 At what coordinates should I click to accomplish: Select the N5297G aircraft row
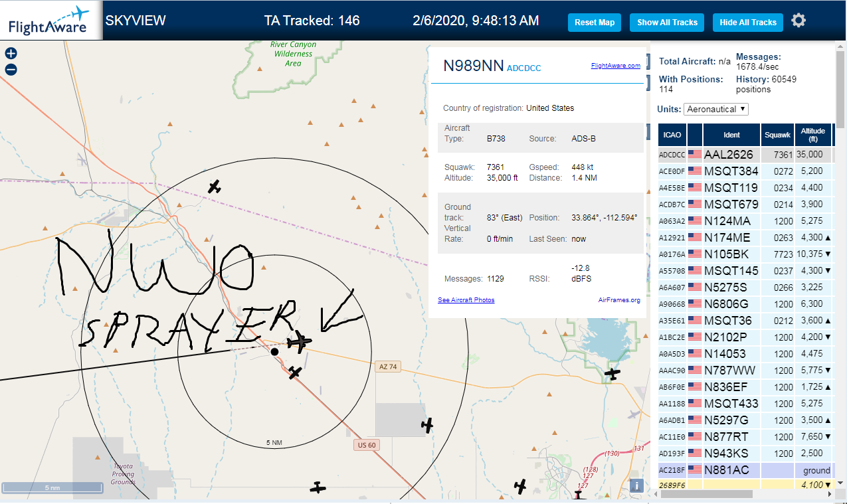point(746,420)
